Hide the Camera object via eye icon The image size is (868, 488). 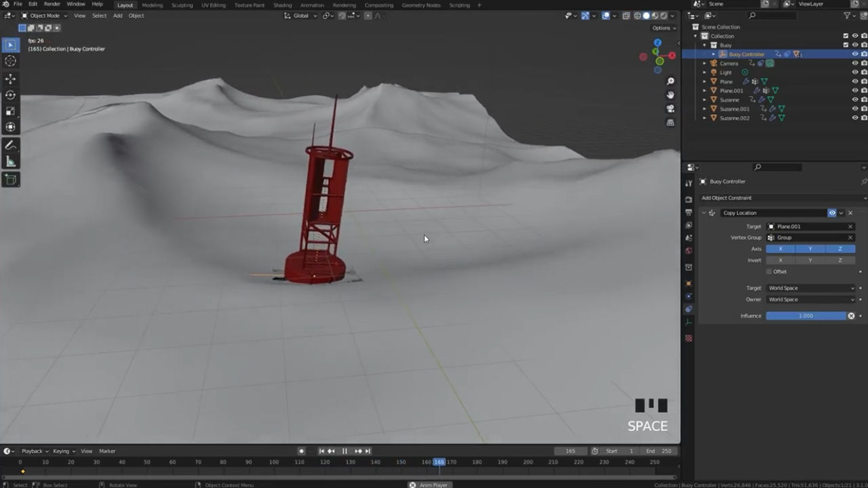pos(854,63)
